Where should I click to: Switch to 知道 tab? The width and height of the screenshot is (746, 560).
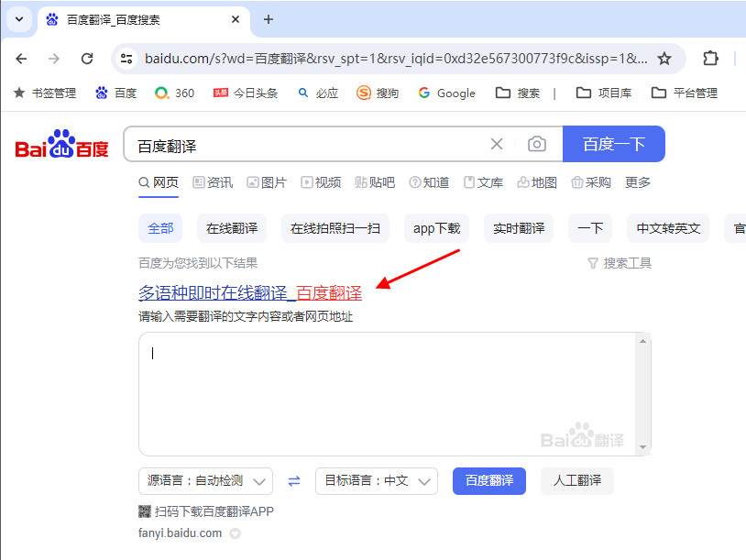(x=429, y=182)
